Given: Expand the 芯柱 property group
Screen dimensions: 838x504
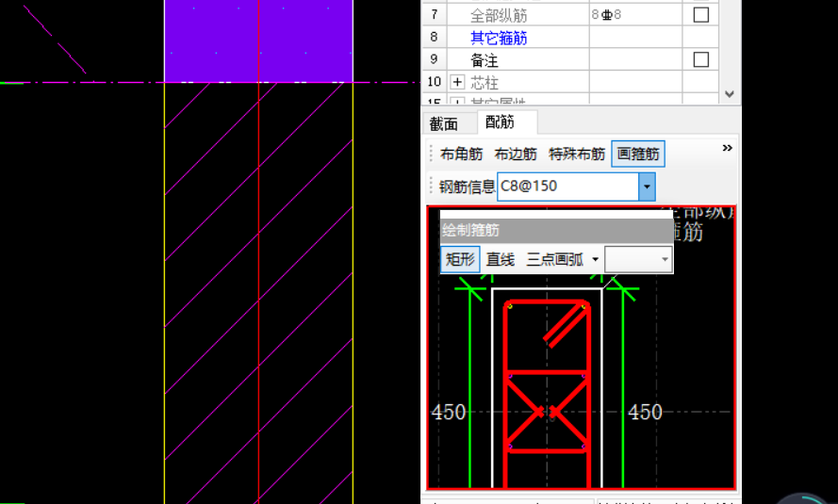Looking at the screenshot, I should (457, 82).
